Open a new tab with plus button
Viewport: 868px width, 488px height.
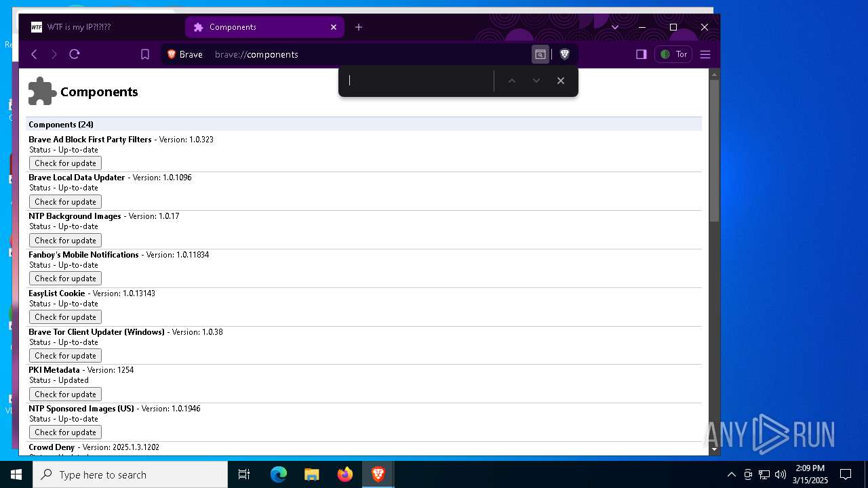tap(359, 27)
